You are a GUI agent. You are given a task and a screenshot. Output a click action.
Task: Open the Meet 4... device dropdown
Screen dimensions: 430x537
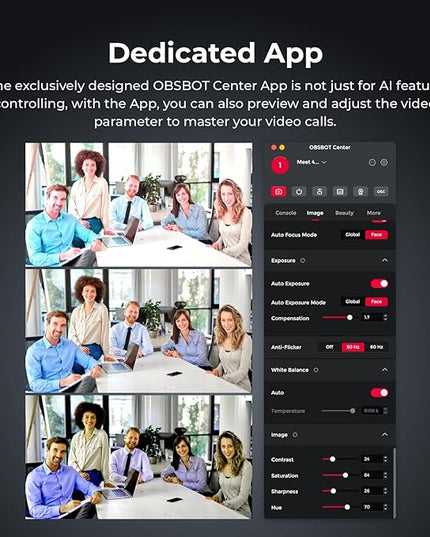(x=312, y=162)
